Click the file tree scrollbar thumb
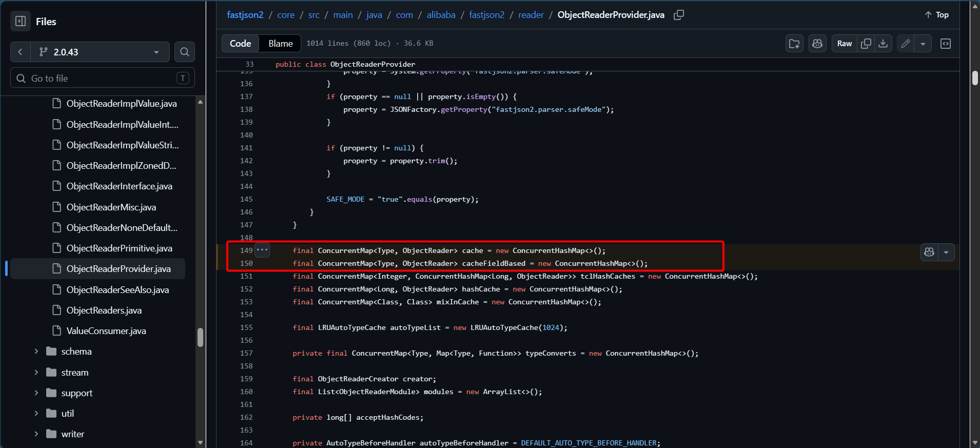Screen dimensions: 980x448 201,337
